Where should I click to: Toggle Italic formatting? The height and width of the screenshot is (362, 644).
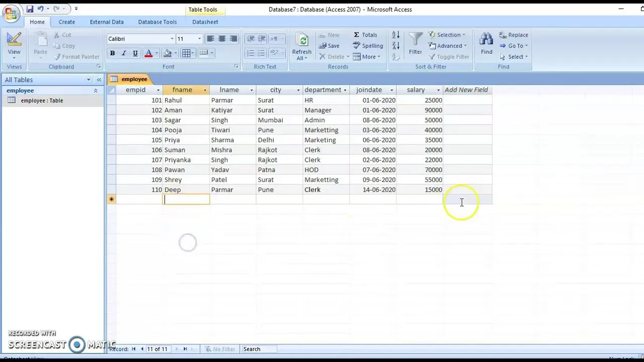(x=124, y=53)
